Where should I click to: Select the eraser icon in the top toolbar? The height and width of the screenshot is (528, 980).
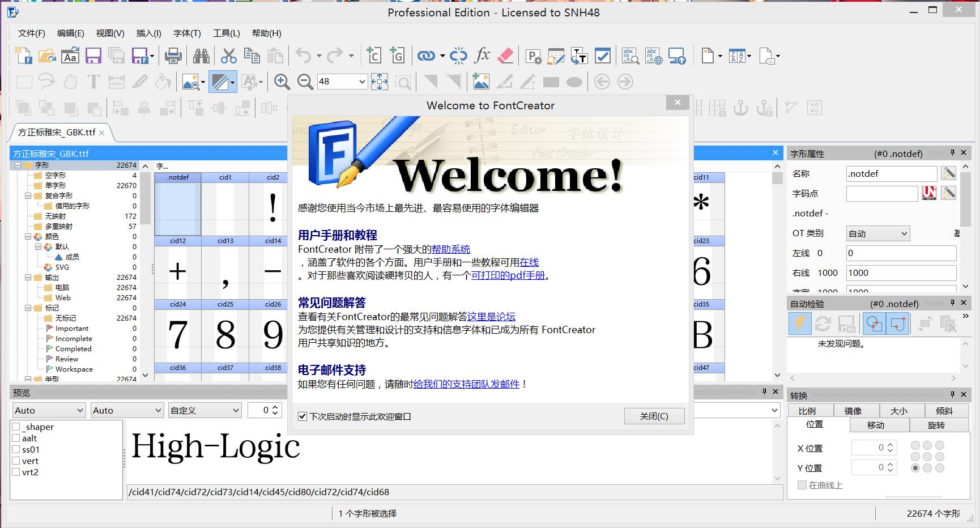pyautogui.click(x=505, y=56)
